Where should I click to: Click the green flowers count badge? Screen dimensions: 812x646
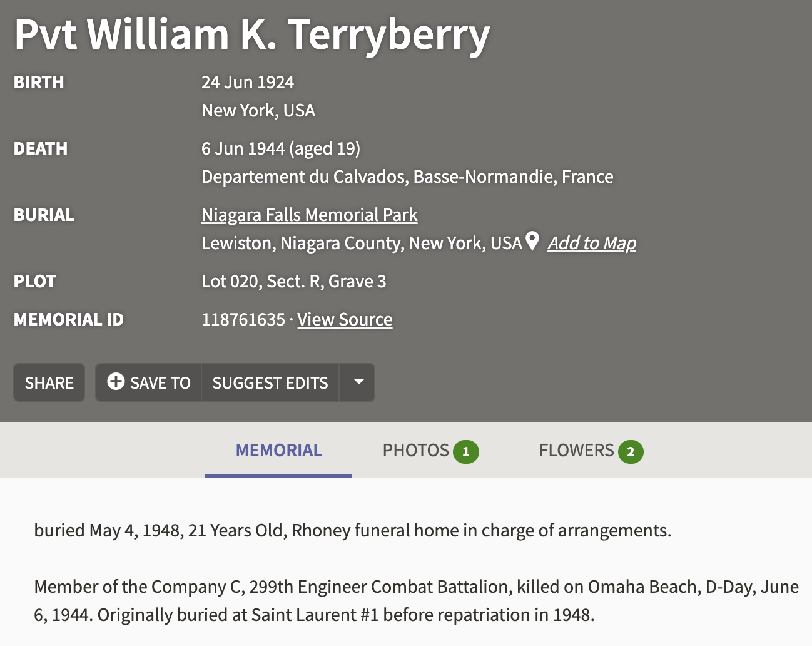point(631,452)
